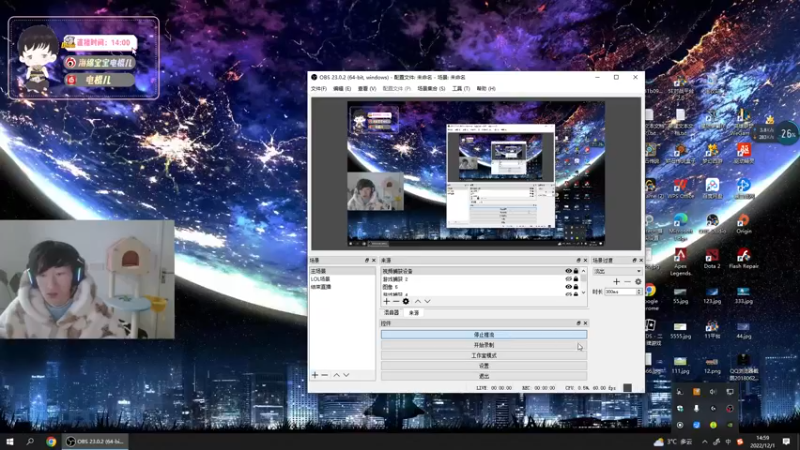Viewport: 800px width, 450px height.
Task: Open 编辑(E) menu
Action: [342, 89]
